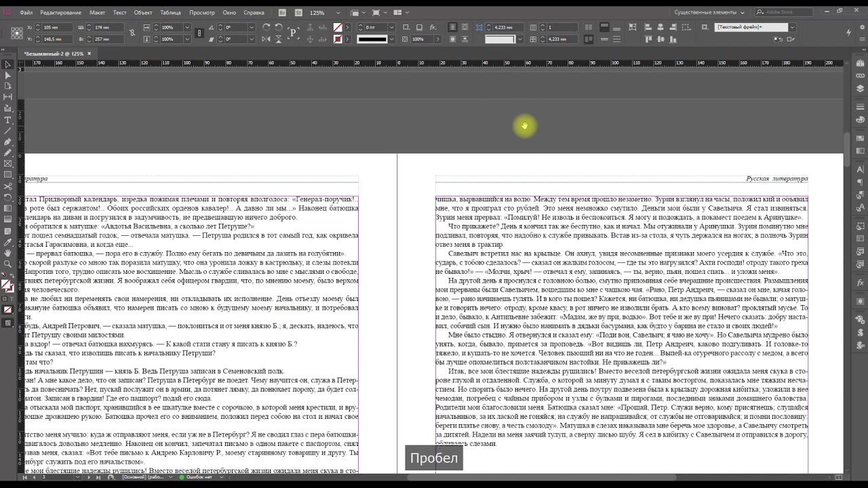Click the stroke color swatch in control panel

[x=338, y=39]
